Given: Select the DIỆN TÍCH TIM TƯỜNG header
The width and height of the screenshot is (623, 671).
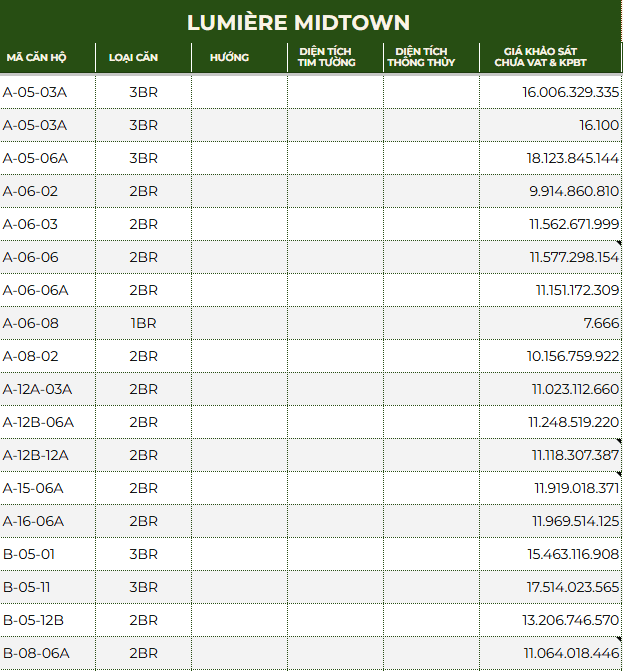Looking at the screenshot, I should [x=326, y=57].
